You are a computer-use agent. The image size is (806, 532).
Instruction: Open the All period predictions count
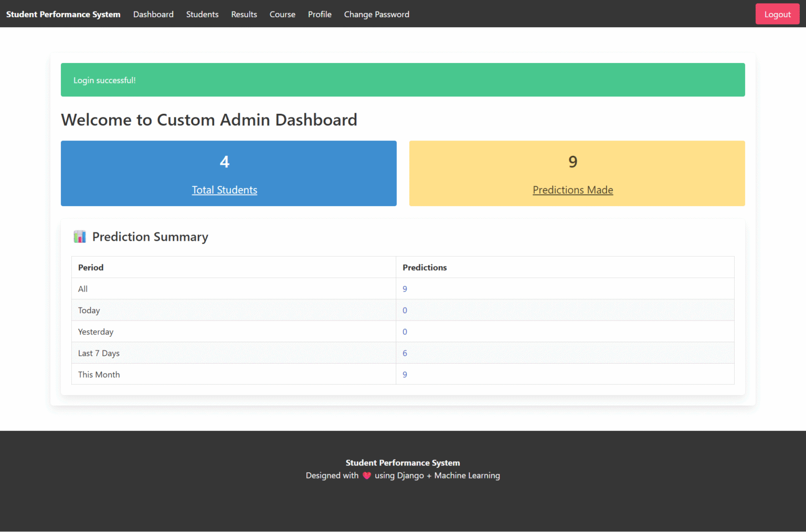click(x=405, y=289)
